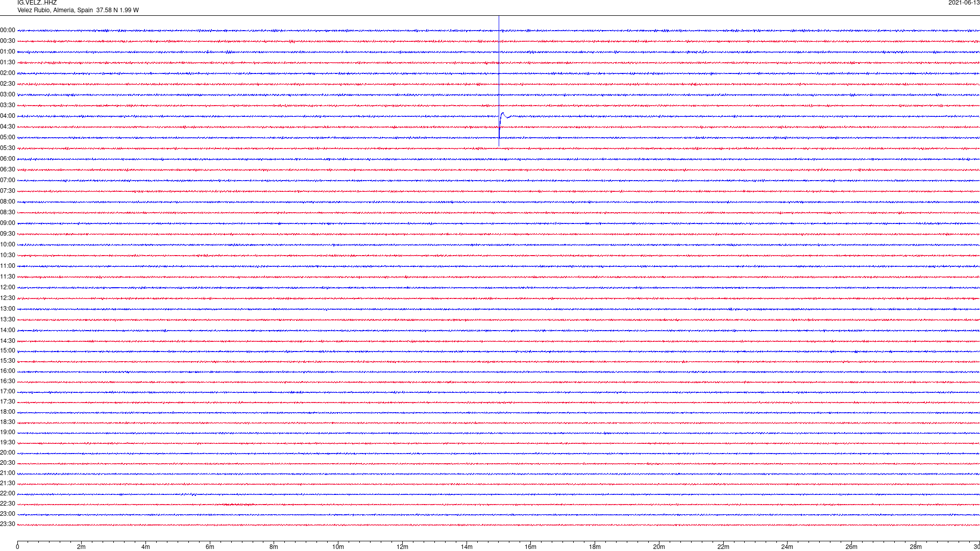Viewport: 980px width, 551px height.
Task: Click the date label 2021-06-13
Action: 964,3
